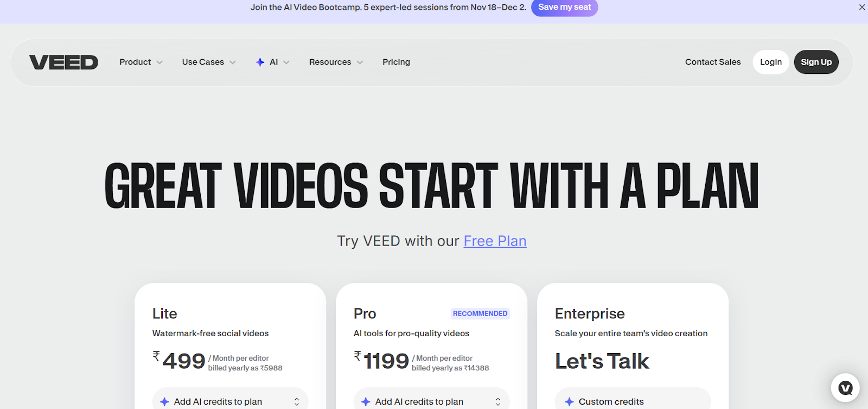The height and width of the screenshot is (409, 868).
Task: Expand the Product dropdown menu
Action: pos(141,62)
